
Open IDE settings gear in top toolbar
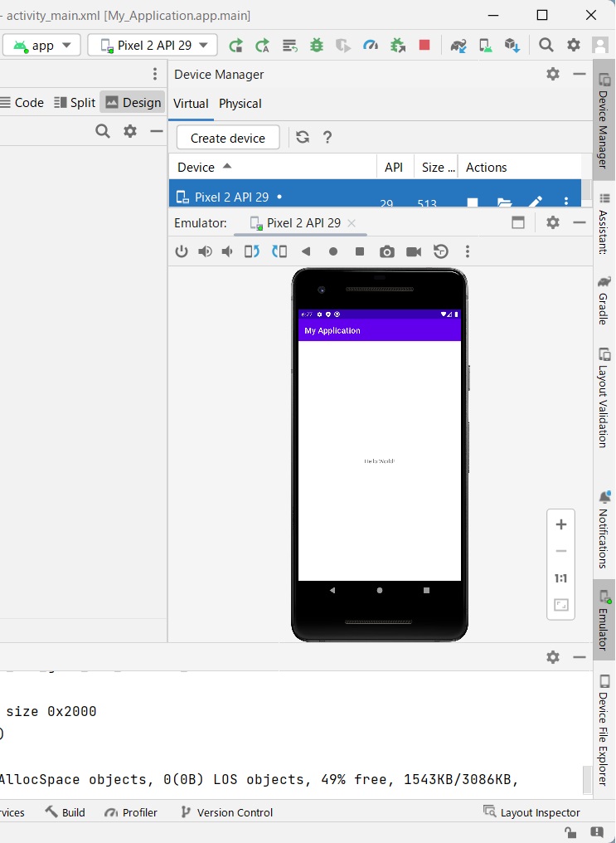pos(574,45)
